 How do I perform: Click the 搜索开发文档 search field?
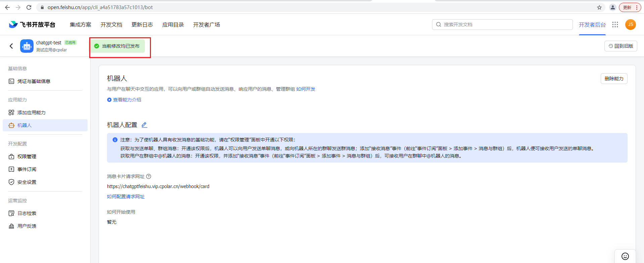[502, 25]
